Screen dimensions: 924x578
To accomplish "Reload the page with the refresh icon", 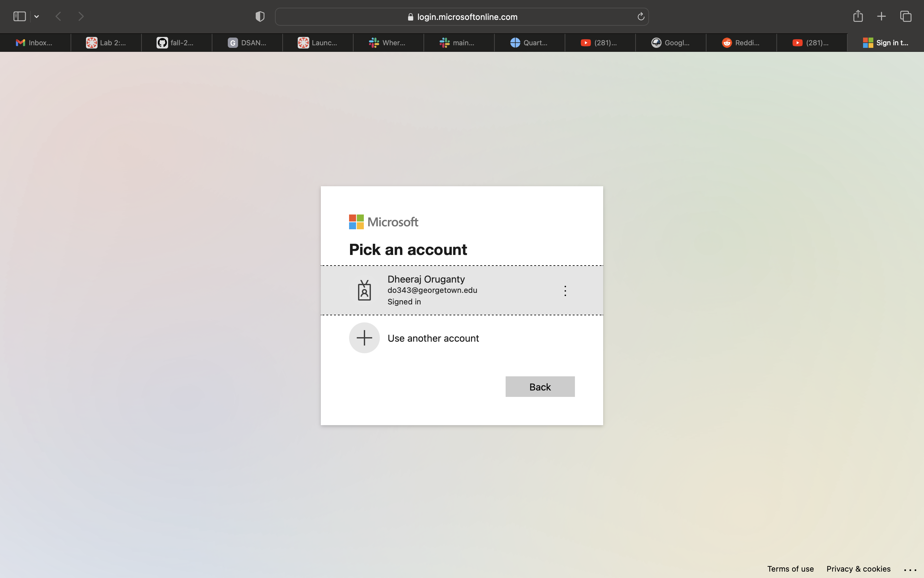I will click(641, 16).
